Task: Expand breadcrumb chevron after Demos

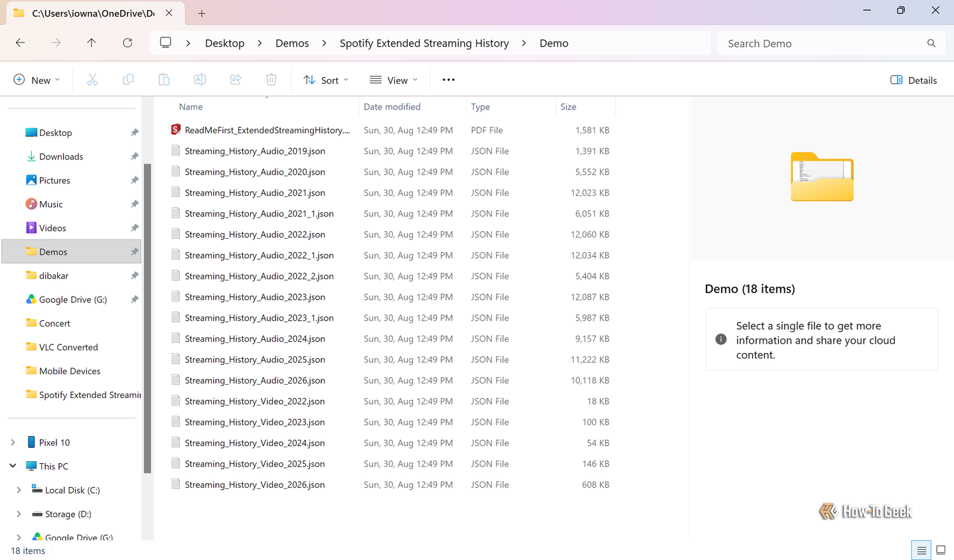Action: pyautogui.click(x=324, y=43)
